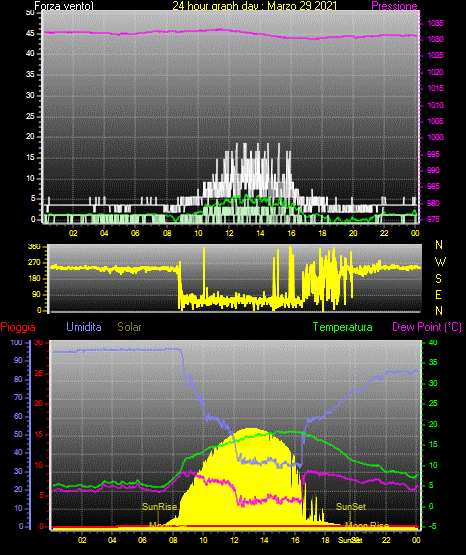This screenshot has width=466, height=555.
Task: Click the 12 hour tick on wind graph
Action: tap(230, 233)
